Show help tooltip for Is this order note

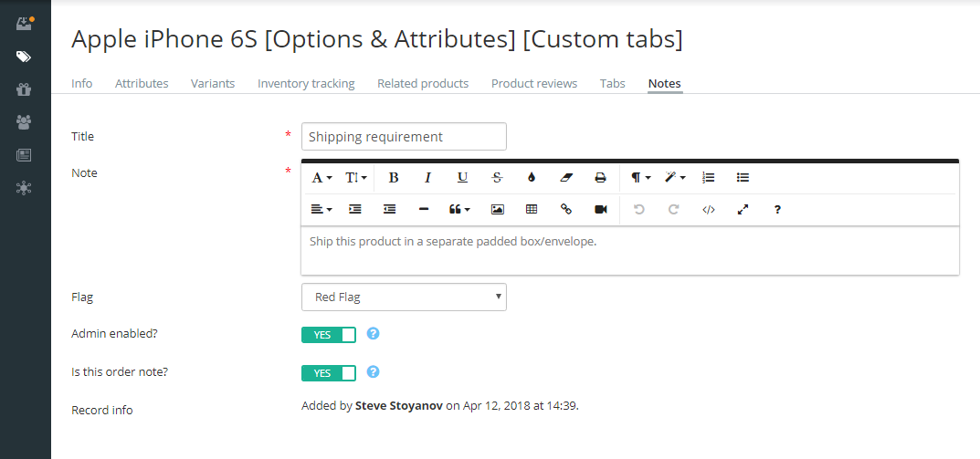374,372
